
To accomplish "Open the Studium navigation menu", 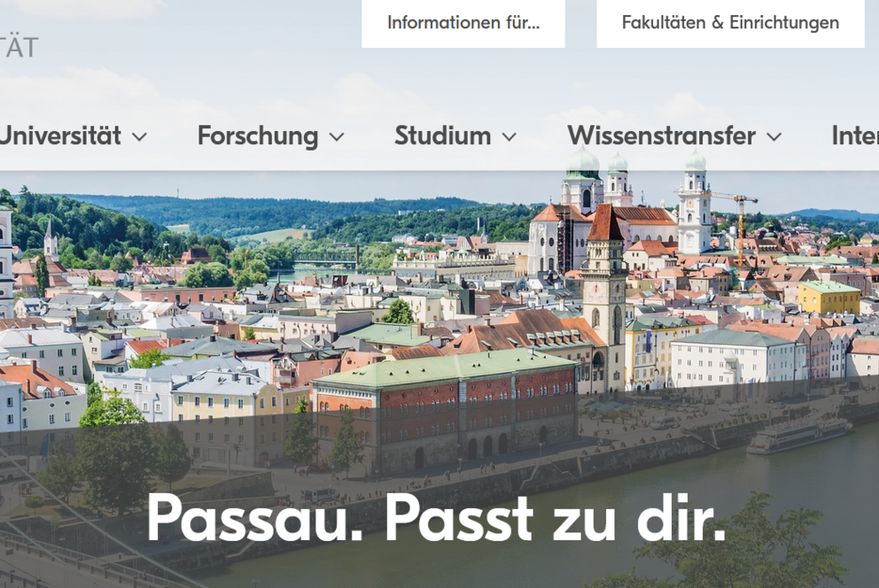I will pyautogui.click(x=443, y=135).
